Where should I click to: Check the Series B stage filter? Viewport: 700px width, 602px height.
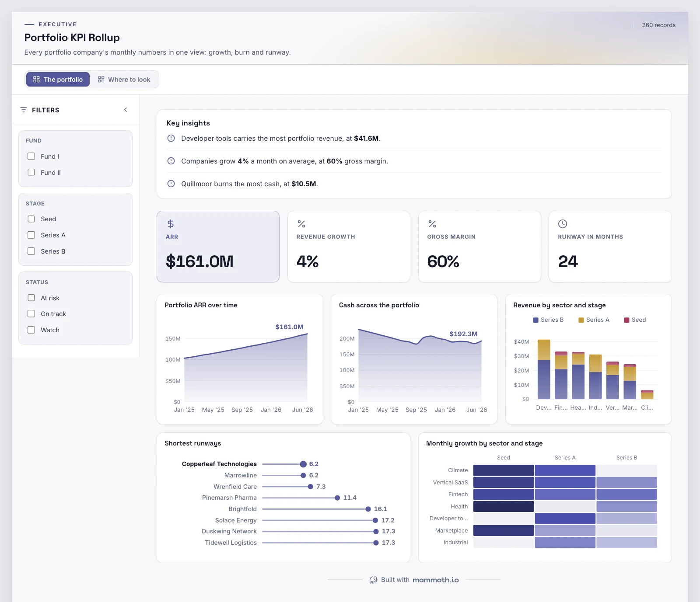point(31,251)
